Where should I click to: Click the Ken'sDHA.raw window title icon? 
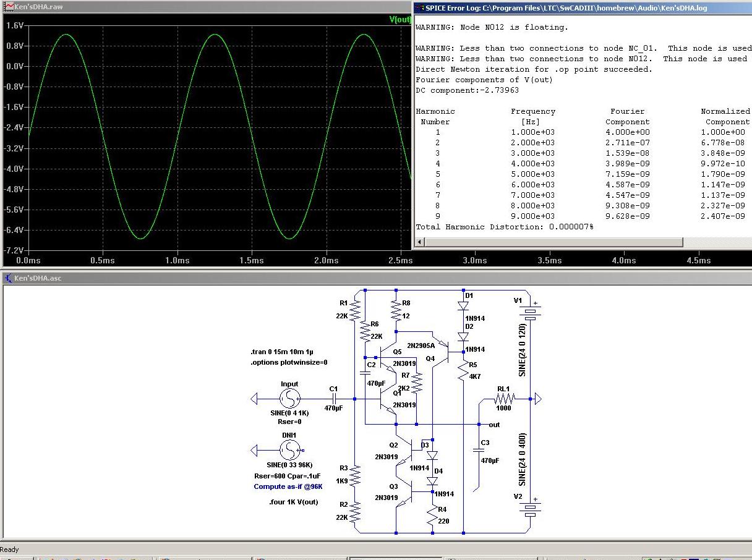click(7, 7)
